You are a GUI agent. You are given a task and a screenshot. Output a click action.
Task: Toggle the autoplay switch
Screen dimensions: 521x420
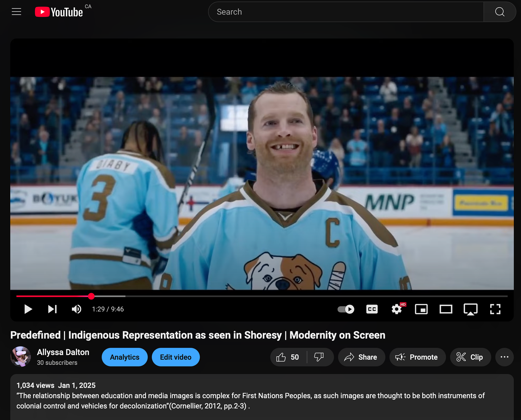click(346, 309)
